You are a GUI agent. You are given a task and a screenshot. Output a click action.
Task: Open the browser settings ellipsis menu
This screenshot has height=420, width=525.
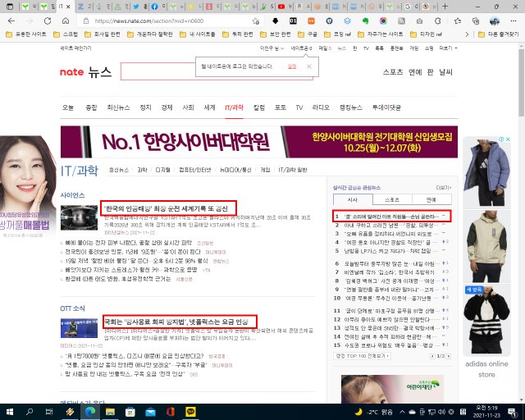pyautogui.click(x=513, y=21)
